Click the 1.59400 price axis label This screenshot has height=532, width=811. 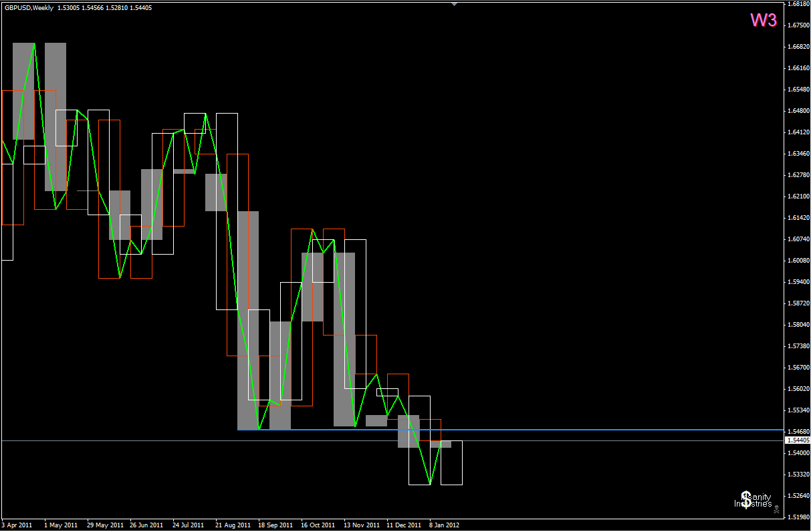[798, 282]
